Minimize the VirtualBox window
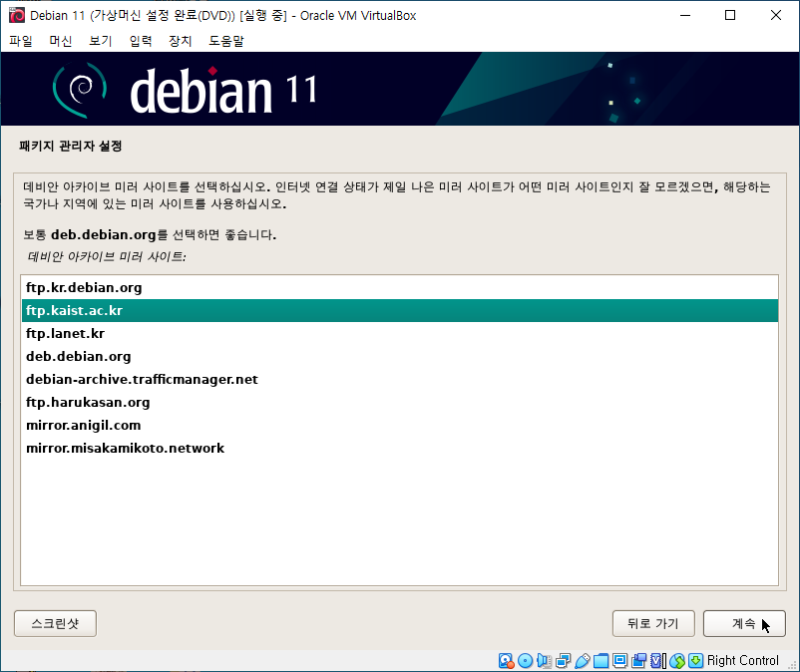 click(x=685, y=15)
